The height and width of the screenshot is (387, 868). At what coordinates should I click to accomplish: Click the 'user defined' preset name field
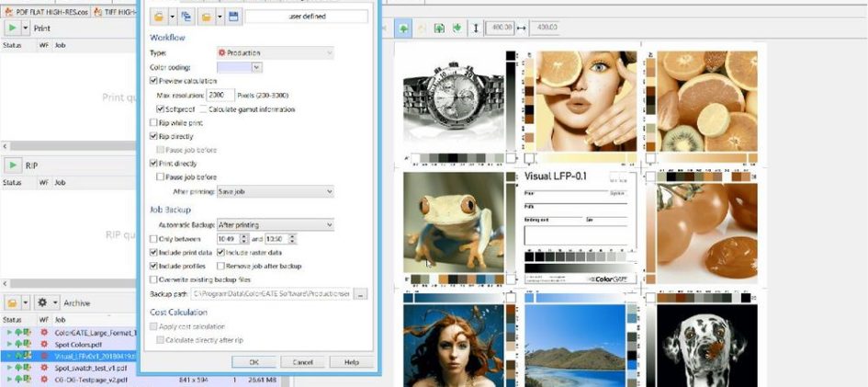pyautogui.click(x=306, y=17)
